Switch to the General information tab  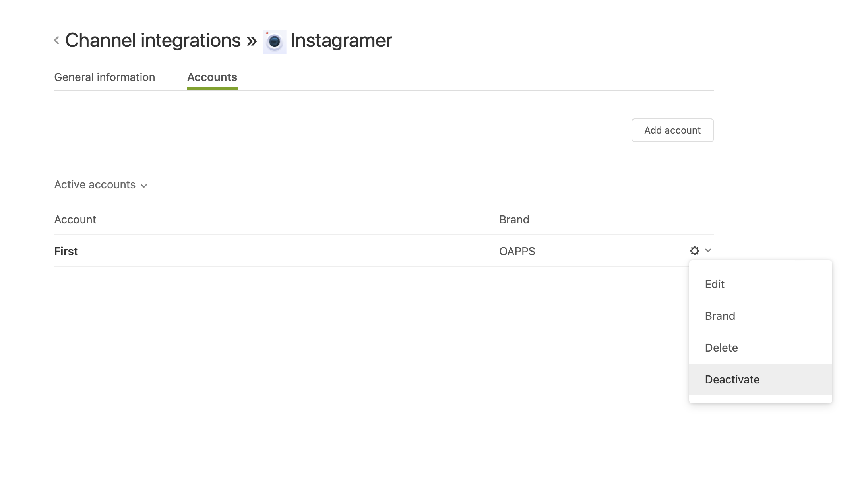(105, 77)
